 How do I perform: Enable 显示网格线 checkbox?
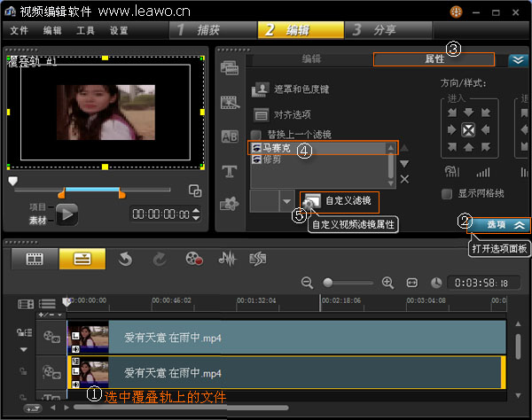coord(448,194)
